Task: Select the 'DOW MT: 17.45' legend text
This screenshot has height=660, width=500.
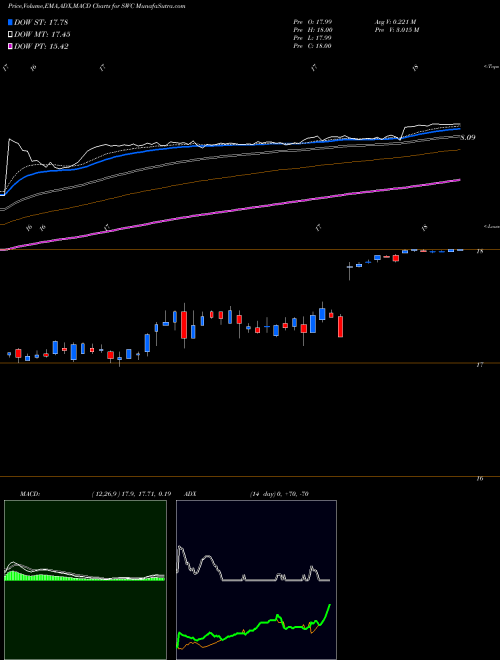Action: (42, 35)
